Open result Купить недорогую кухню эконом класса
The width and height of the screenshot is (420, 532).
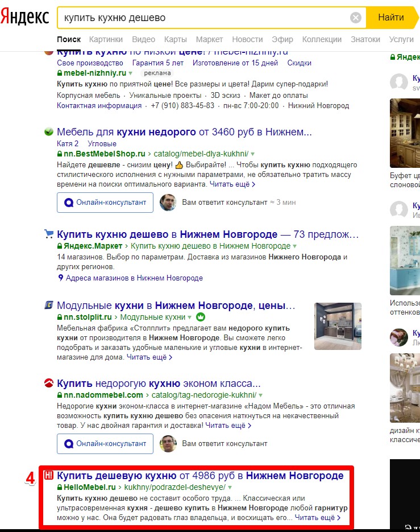[x=159, y=383]
